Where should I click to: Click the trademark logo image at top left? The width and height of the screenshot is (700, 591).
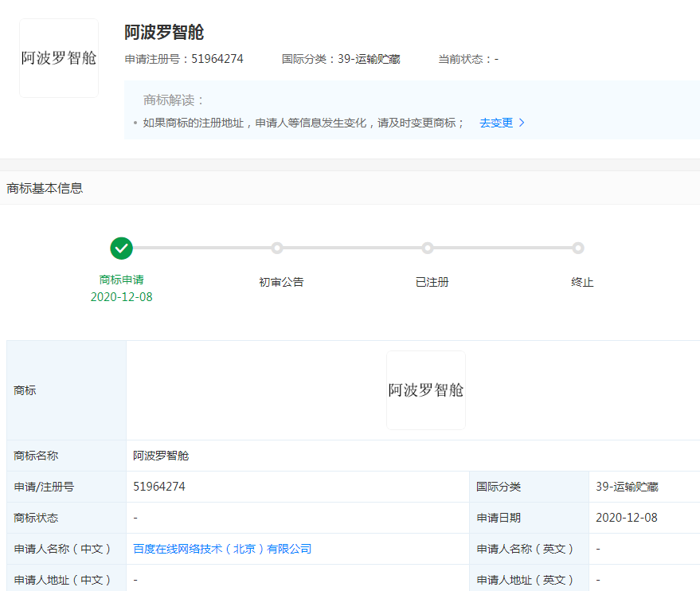[x=58, y=57]
